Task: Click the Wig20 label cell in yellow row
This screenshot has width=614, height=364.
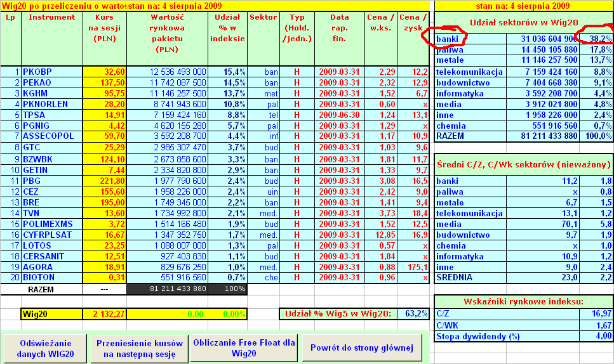Action: pyautogui.click(x=51, y=314)
